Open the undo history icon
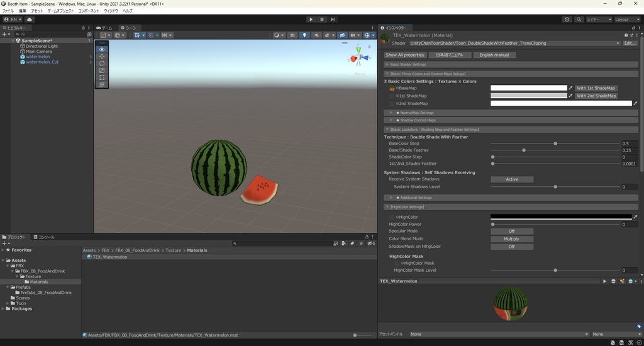Screen dimensions: 644x346 [567, 20]
